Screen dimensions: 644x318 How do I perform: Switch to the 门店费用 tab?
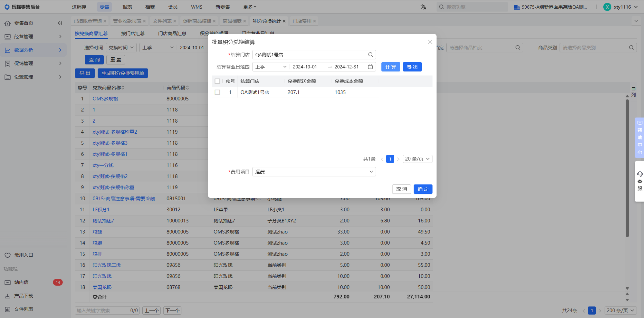tap(302, 21)
